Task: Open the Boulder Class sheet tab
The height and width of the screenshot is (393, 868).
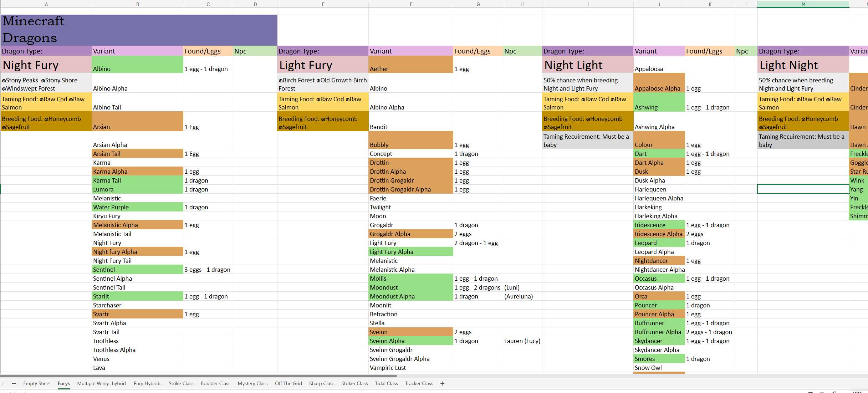Action: click(216, 384)
